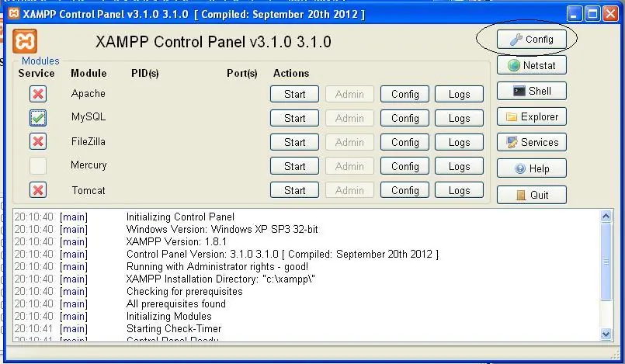
Task: Click 'Running with Administrator rights - good!' line
Action: [217, 266]
